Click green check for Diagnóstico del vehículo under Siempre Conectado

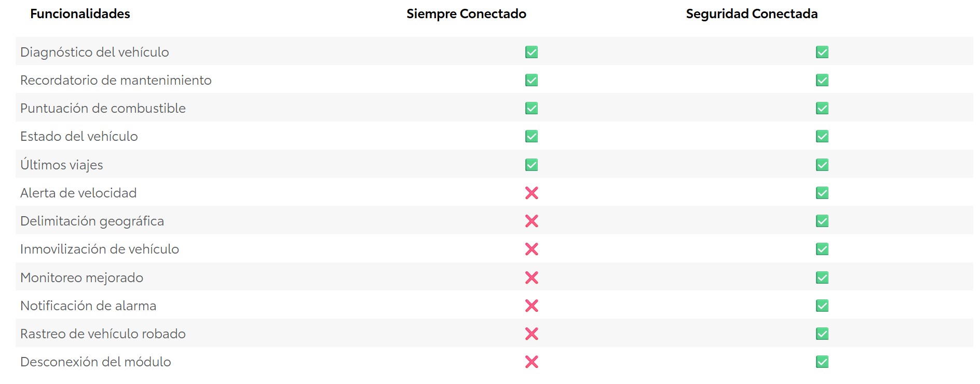pyautogui.click(x=531, y=52)
